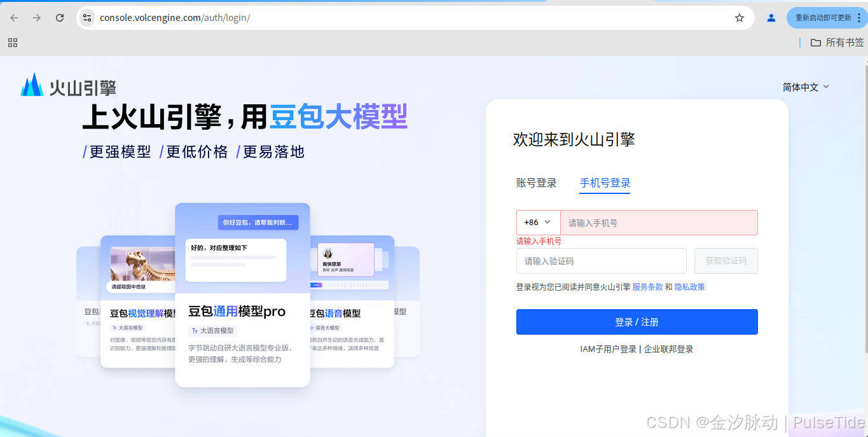Open the 简体中文 language dropdown
Viewport: 868px width, 437px height.
[x=806, y=87]
